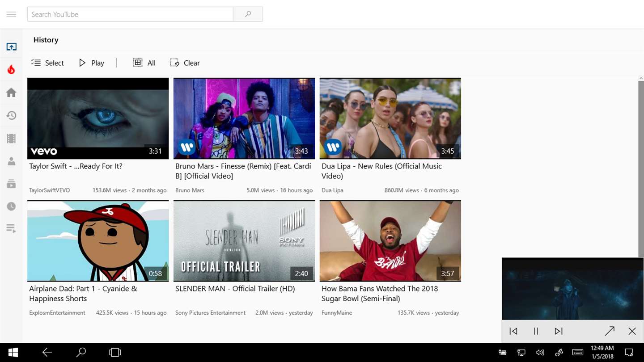Image resolution: width=644 pixels, height=362 pixels.
Task: Click "860.8M views · 6 months ago" text
Action: [422, 190]
